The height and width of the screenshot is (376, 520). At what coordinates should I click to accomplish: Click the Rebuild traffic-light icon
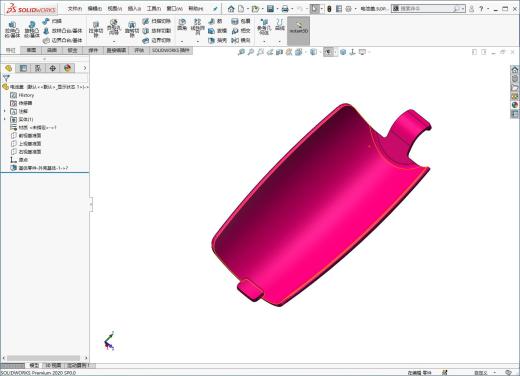tap(329, 9)
